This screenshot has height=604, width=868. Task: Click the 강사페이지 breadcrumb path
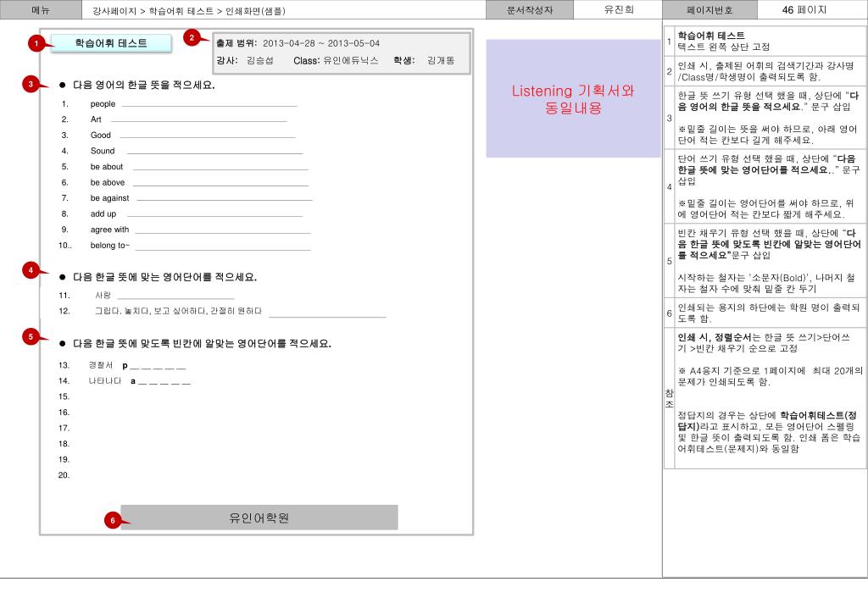coord(188,10)
